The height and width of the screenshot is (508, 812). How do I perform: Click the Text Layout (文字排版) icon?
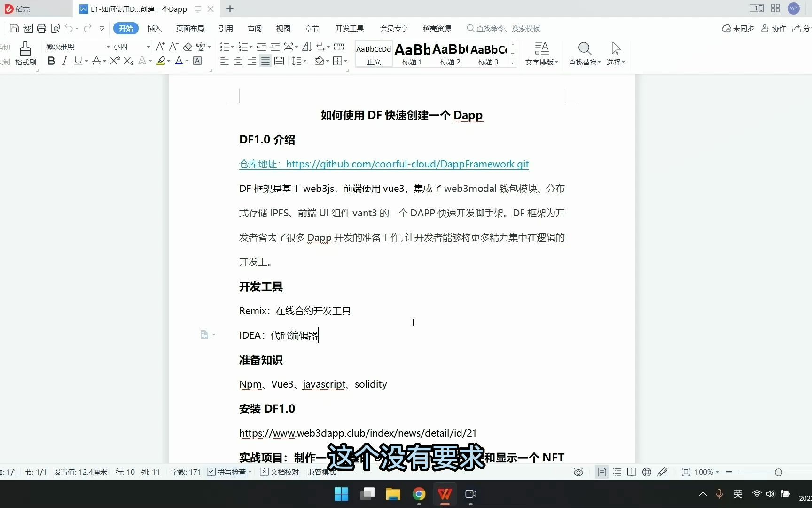coord(541,54)
